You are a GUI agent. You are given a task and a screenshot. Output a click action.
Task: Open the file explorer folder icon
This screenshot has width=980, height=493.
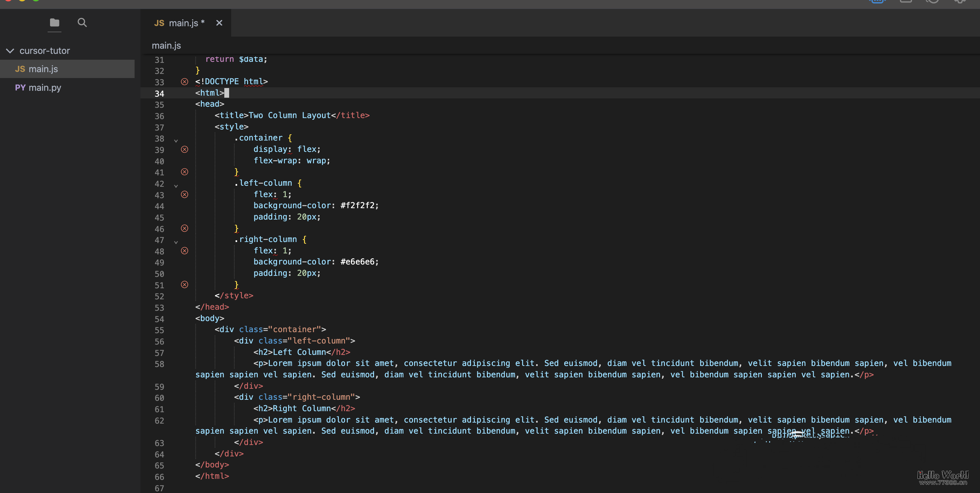click(55, 22)
